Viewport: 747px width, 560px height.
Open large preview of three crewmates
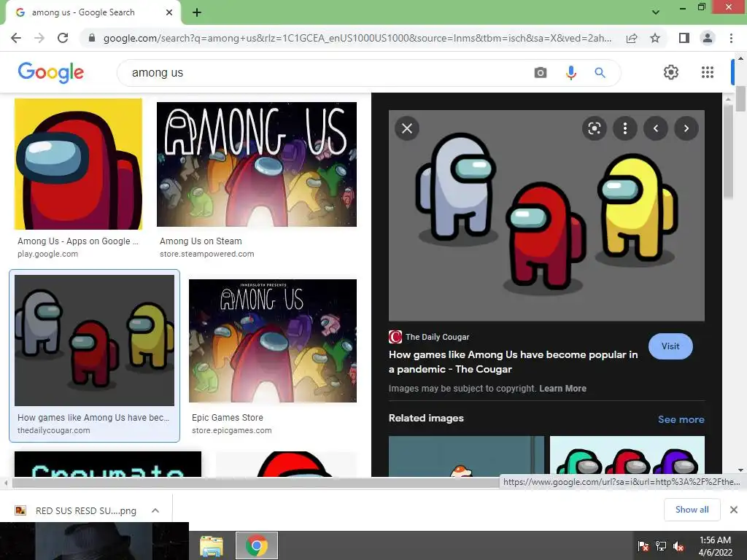click(546, 216)
